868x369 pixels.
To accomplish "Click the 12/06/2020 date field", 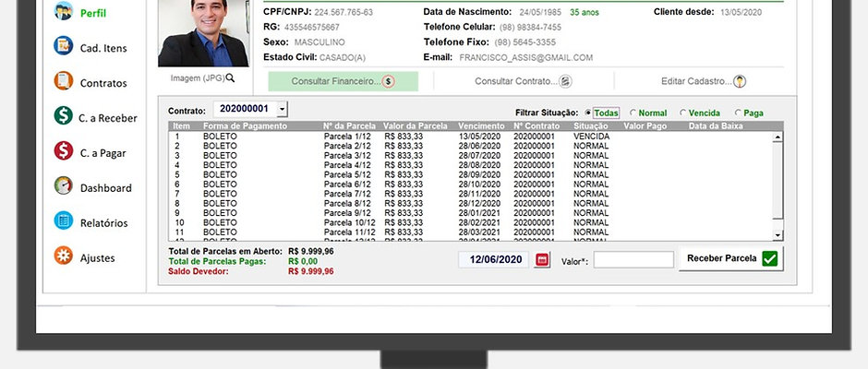I will point(493,259).
